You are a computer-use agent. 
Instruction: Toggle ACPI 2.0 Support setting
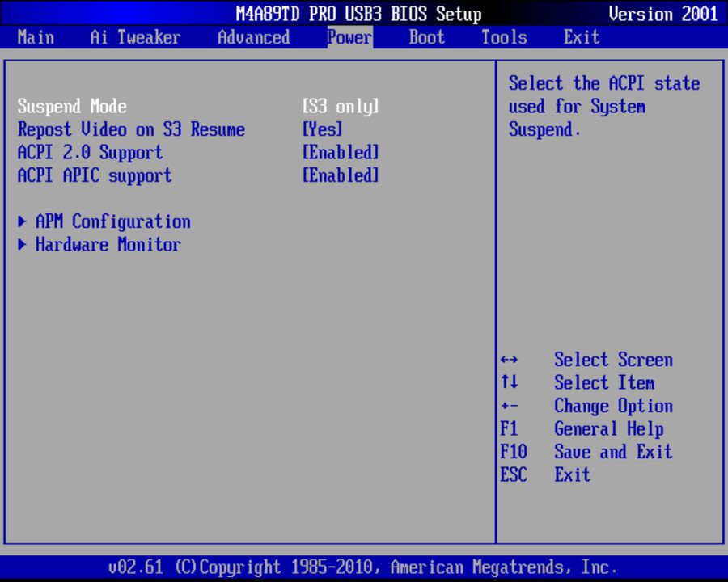point(341,152)
